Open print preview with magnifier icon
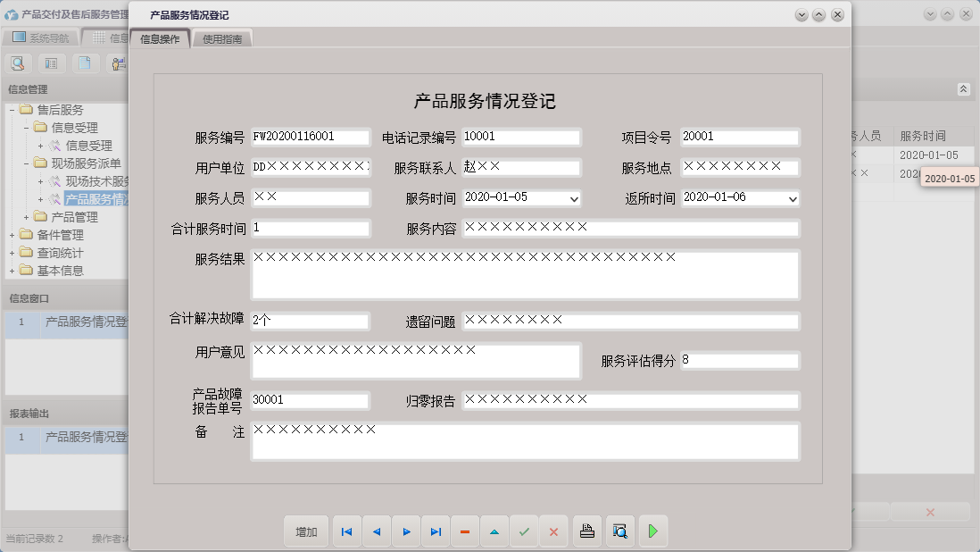The image size is (980, 552). (x=620, y=531)
